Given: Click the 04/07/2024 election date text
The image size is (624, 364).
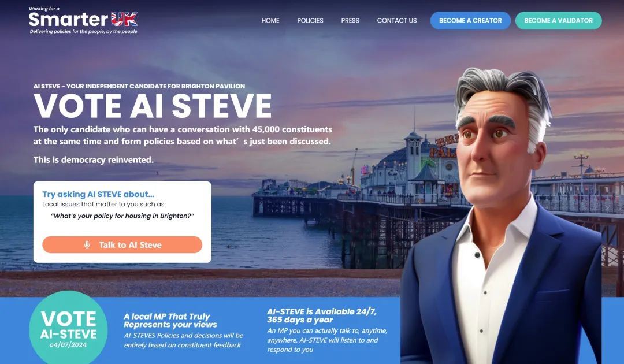Looking at the screenshot, I should click(x=68, y=344).
